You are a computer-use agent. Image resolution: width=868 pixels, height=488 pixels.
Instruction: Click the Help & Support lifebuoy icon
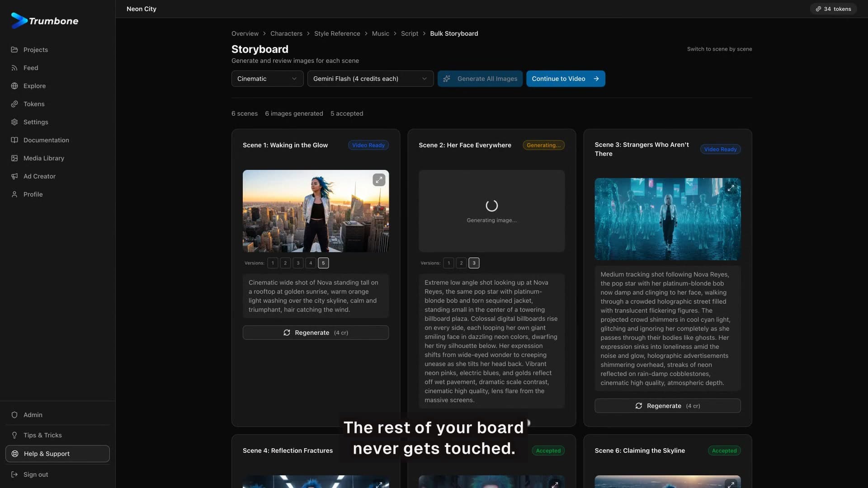[15, 454]
